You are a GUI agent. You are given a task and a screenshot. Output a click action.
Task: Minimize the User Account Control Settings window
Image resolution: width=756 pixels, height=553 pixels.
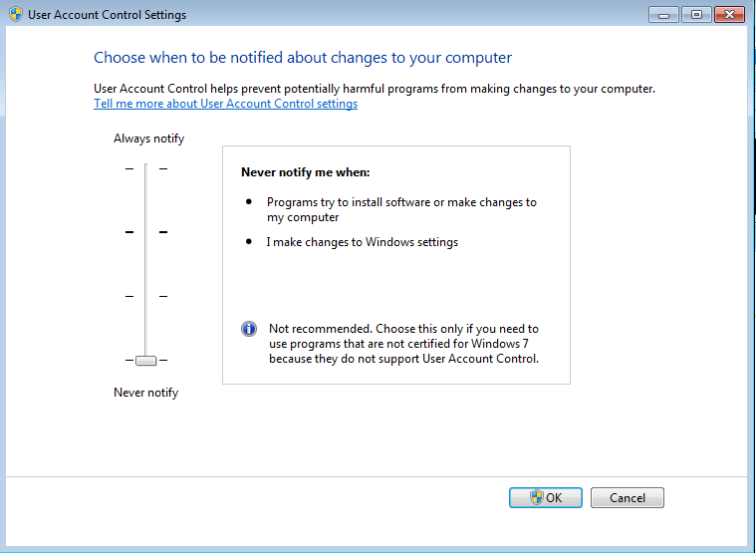point(664,15)
